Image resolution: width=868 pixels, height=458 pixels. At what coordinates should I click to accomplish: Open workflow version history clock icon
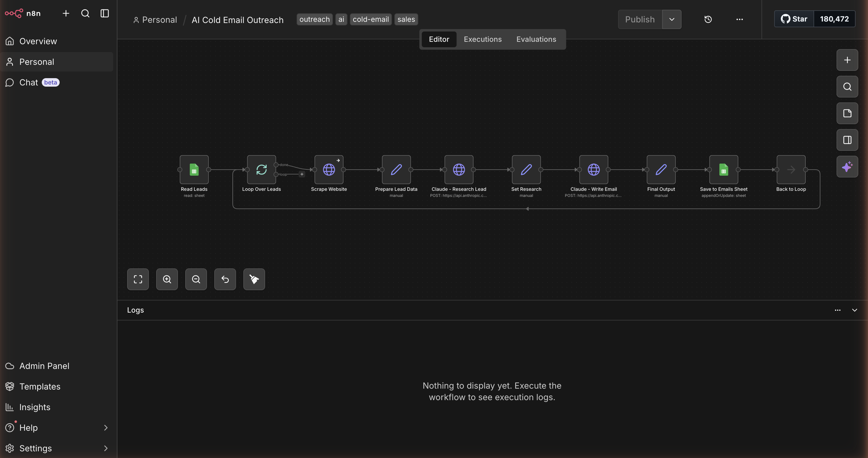click(708, 19)
